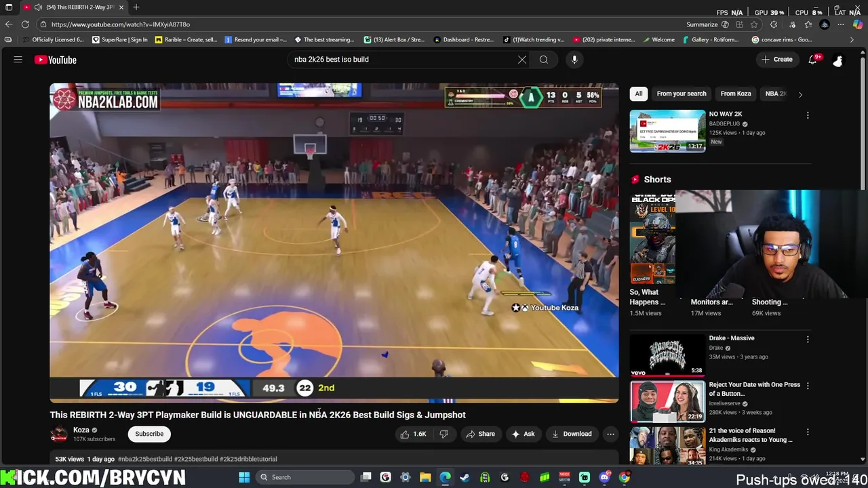Open the YouTube guide hamburger menu
The image size is (868, 488).
pos(18,60)
